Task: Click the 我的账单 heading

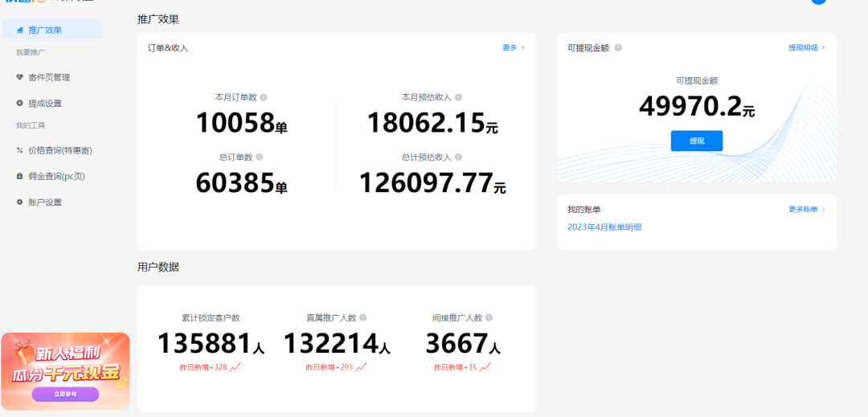Action: [584, 210]
